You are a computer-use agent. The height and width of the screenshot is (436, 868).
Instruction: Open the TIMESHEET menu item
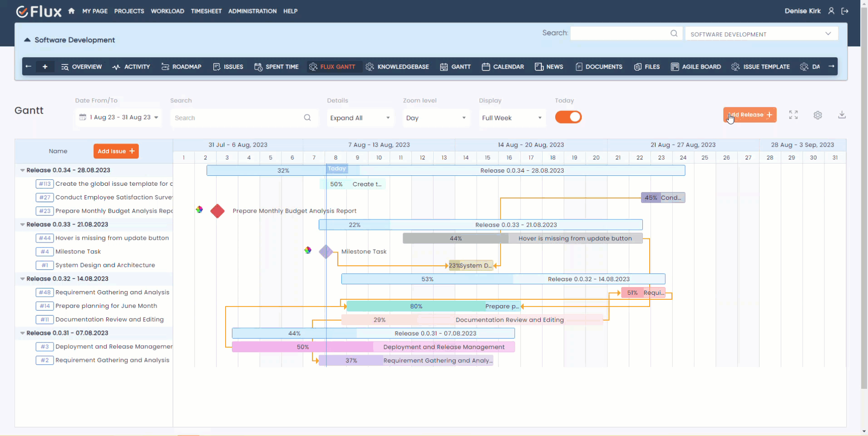[x=206, y=11]
